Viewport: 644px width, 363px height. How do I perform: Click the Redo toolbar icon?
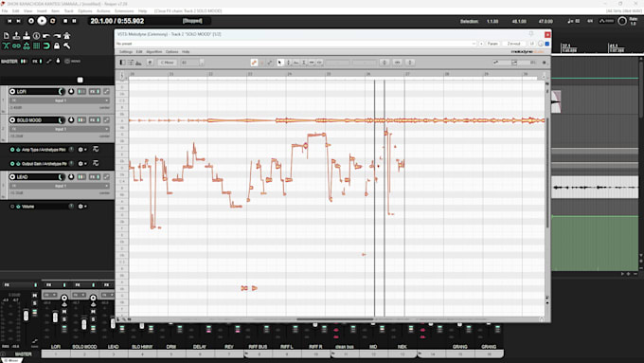coord(57,36)
